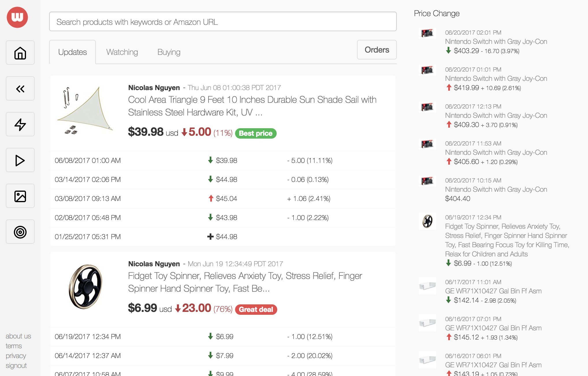
Task: Click the red Great deal badge
Action: pyautogui.click(x=256, y=310)
